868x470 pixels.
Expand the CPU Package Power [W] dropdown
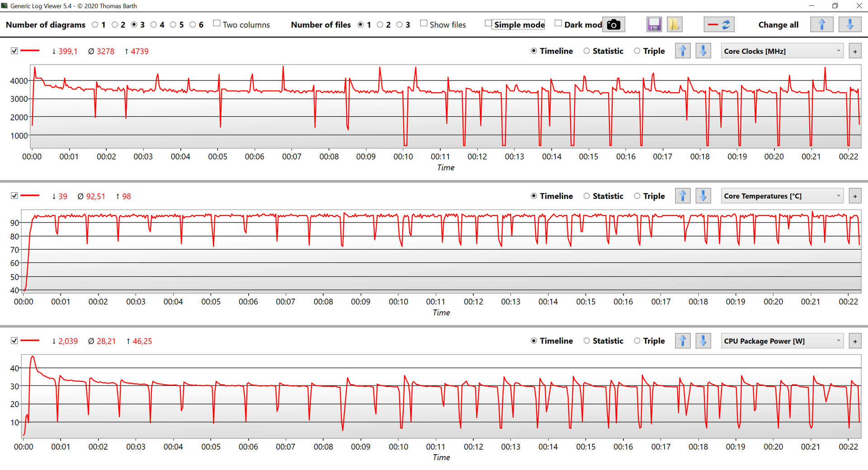pos(782,341)
